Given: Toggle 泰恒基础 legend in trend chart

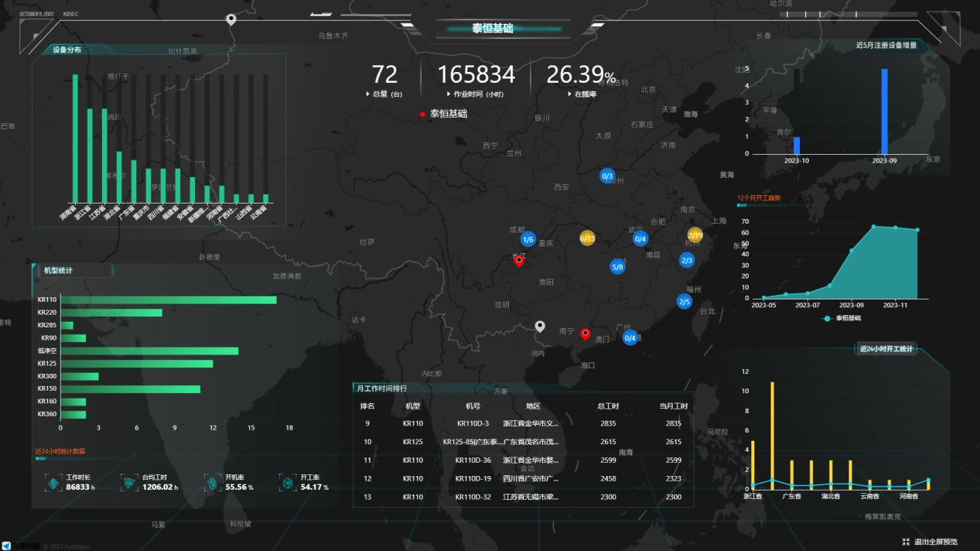Looking at the screenshot, I should [x=842, y=318].
